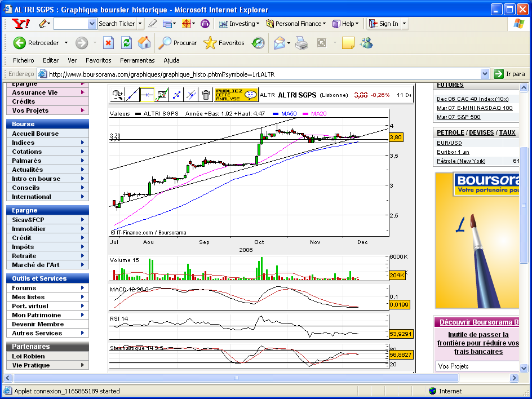Click the Boursorama brush advertisement banner
Image resolution: width=532 pixels, height=399 pixels.
pyautogui.click(x=477, y=240)
